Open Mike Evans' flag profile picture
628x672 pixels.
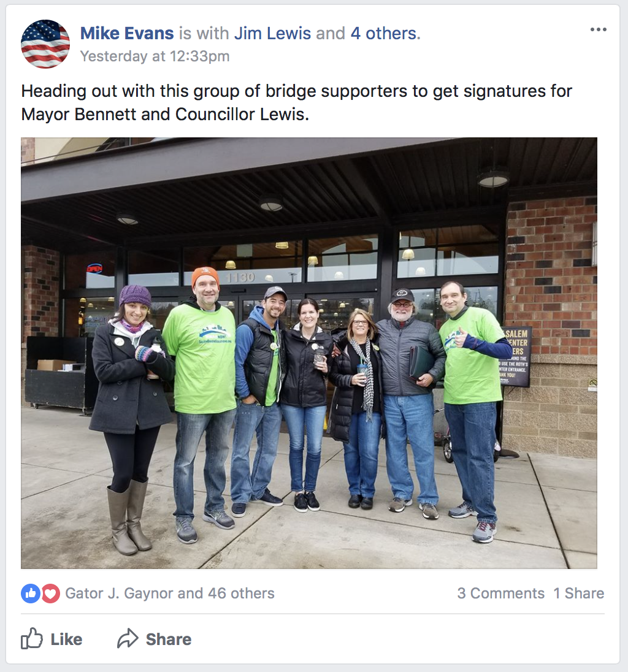point(45,44)
